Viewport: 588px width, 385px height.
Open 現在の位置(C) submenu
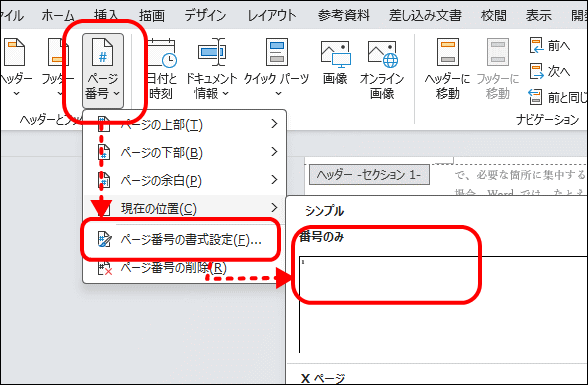(184, 208)
